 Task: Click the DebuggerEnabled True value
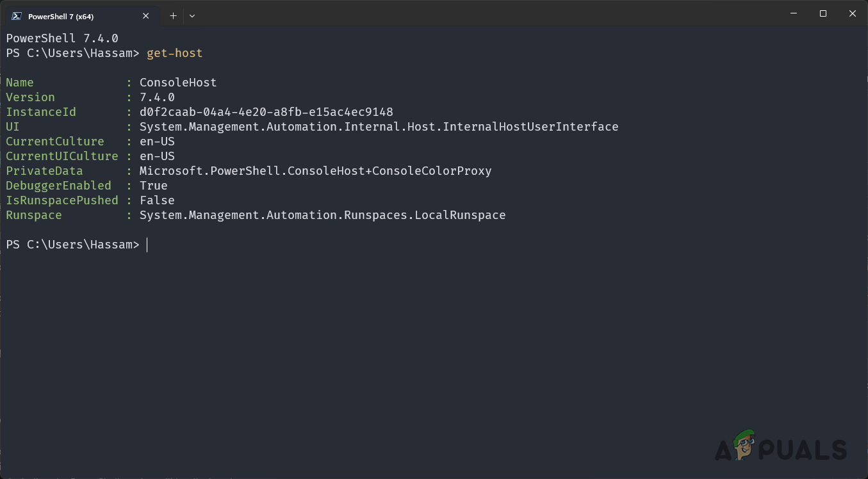(x=153, y=185)
